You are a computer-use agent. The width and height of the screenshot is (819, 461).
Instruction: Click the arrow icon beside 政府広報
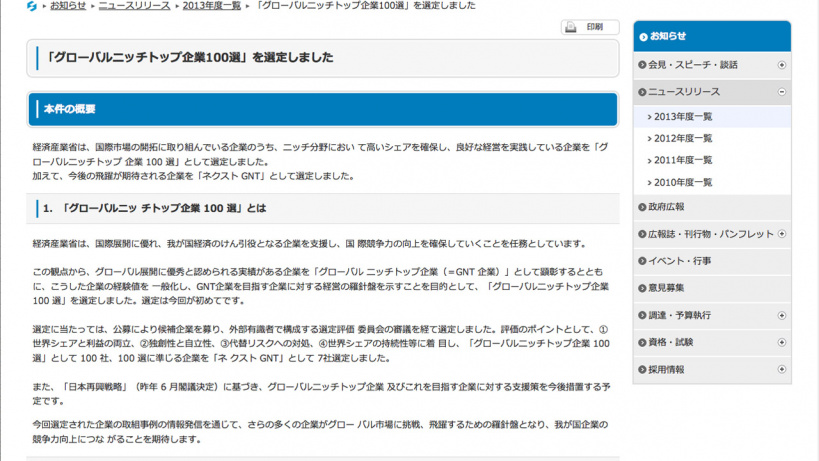pyautogui.click(x=641, y=207)
